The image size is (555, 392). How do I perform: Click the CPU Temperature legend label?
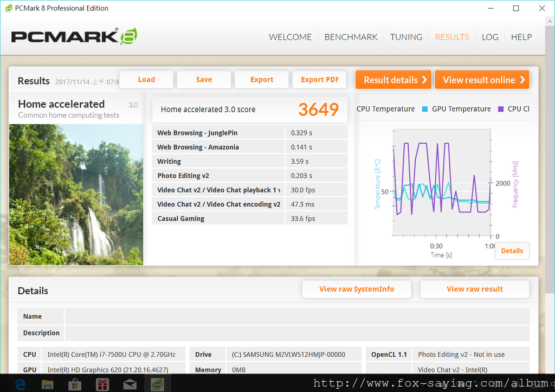385,109
